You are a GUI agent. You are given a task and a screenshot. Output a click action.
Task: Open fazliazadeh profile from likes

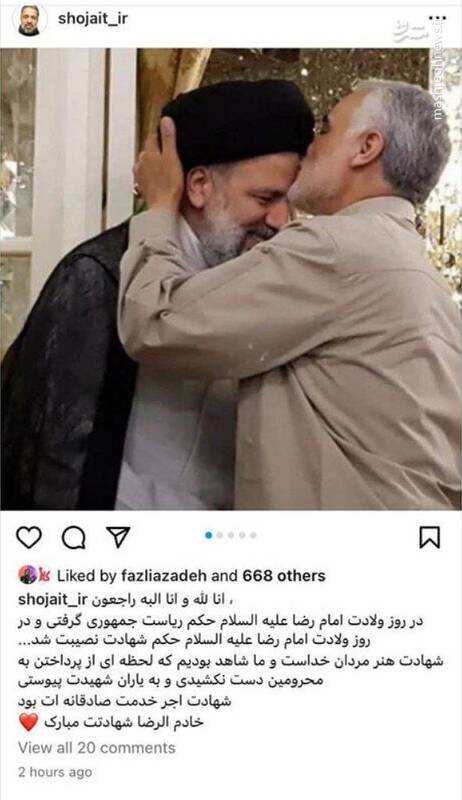pyautogui.click(x=164, y=576)
